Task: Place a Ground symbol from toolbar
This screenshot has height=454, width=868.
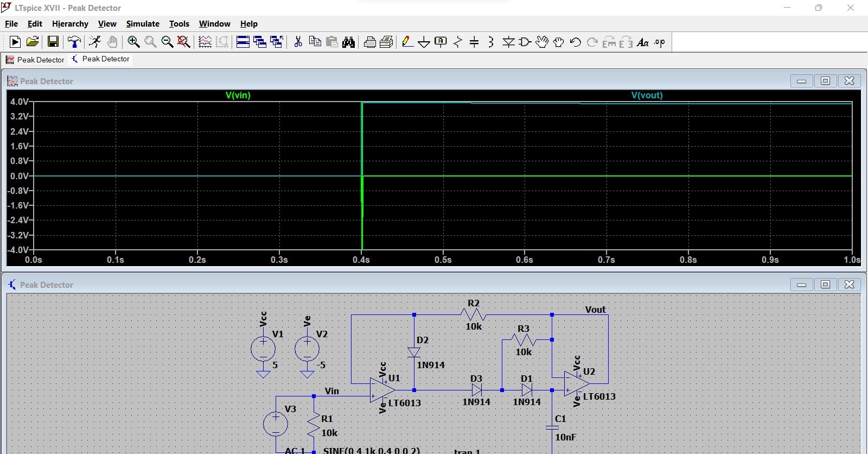Action: pyautogui.click(x=424, y=42)
